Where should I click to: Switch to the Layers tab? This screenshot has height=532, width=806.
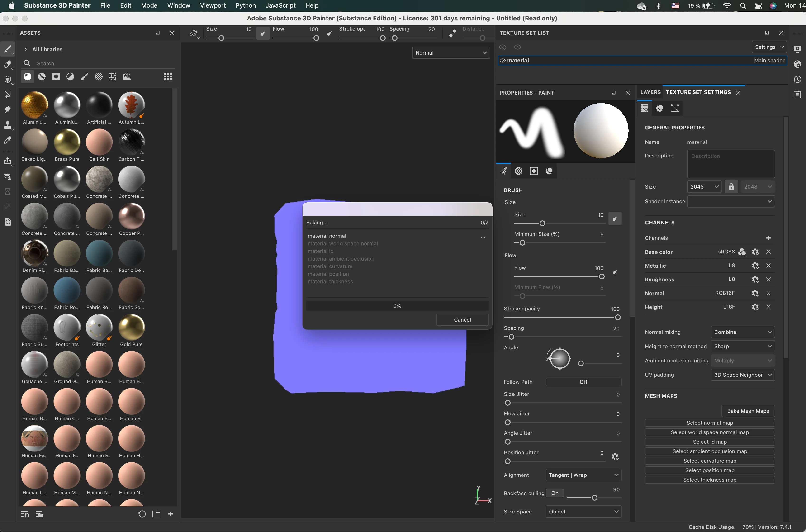click(650, 92)
